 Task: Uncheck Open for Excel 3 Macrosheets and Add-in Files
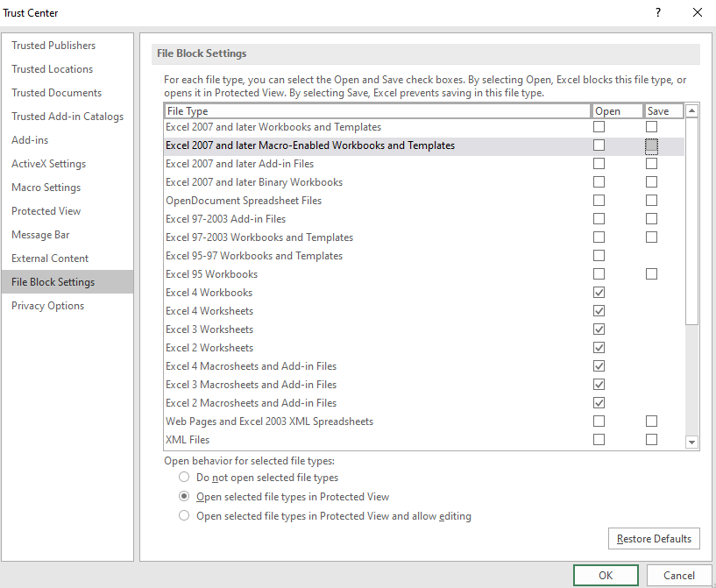tap(599, 385)
